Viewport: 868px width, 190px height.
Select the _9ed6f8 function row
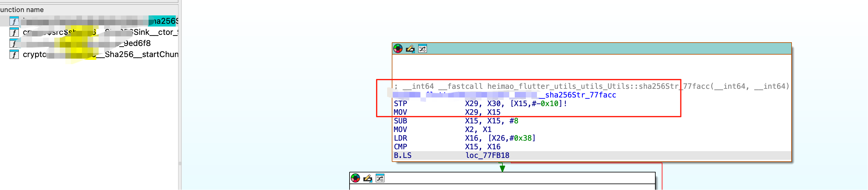(89, 43)
